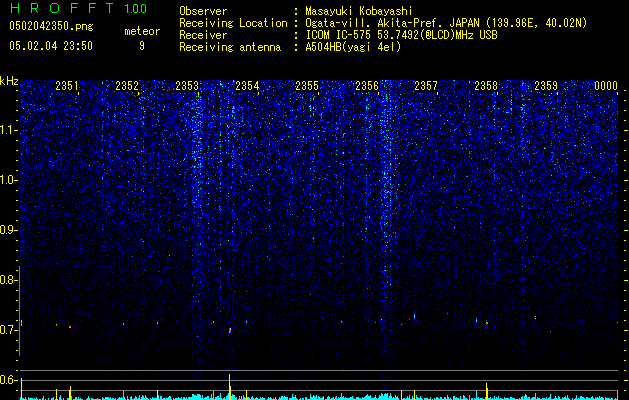Click the A504HB(yagi 4el) antenna text
The image size is (629, 400).
tap(353, 47)
